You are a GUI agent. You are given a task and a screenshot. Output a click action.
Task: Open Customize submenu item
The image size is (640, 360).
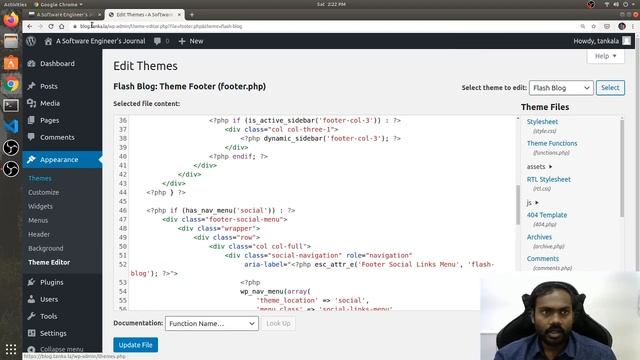pos(44,192)
